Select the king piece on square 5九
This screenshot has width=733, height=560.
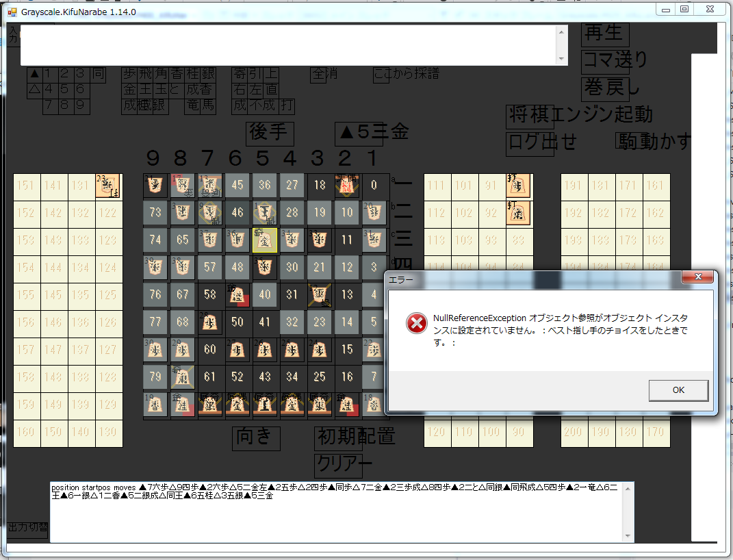[x=265, y=405]
